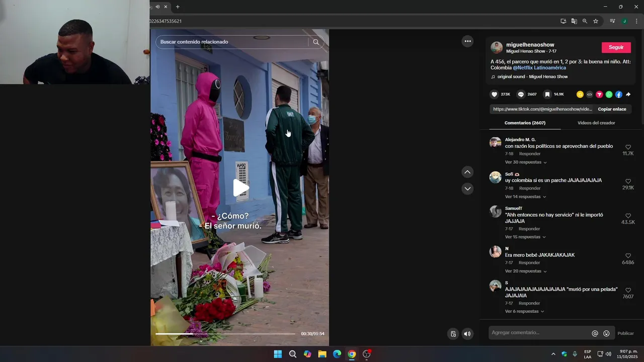
Task: Expand 'Ver 6 respuestas' under S's comment
Action: point(524,311)
